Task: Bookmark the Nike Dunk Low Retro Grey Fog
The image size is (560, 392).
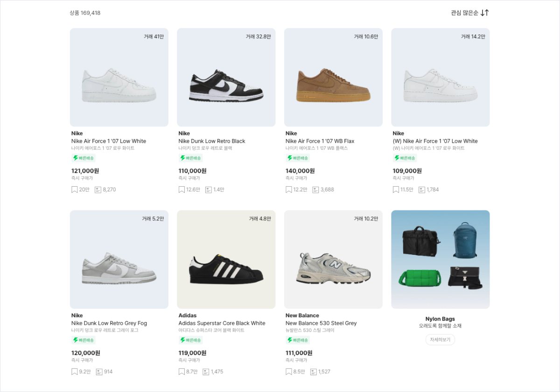Action: click(74, 371)
